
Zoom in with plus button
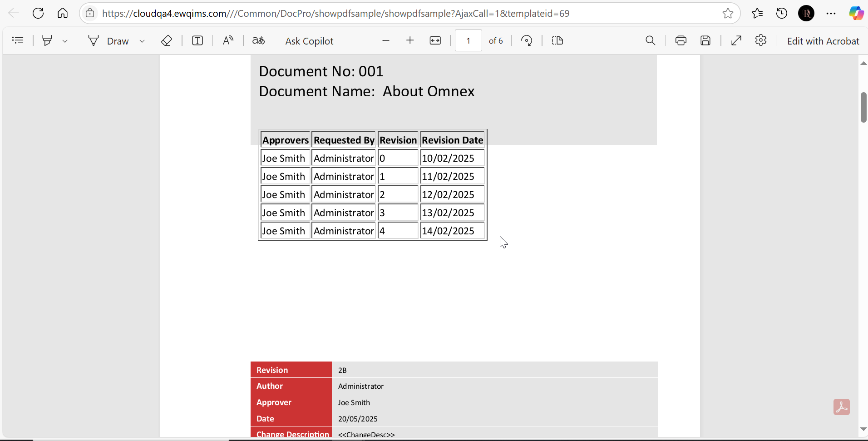coord(410,40)
